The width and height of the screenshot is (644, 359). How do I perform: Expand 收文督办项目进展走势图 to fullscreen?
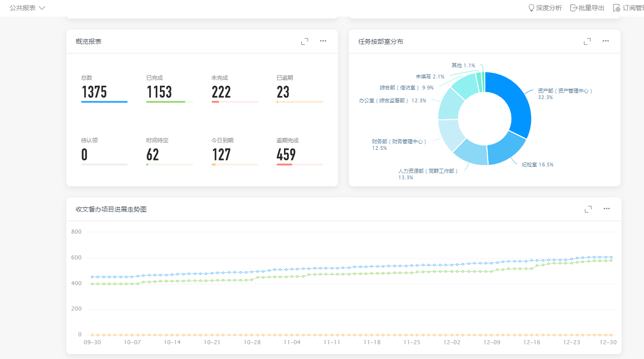point(588,209)
